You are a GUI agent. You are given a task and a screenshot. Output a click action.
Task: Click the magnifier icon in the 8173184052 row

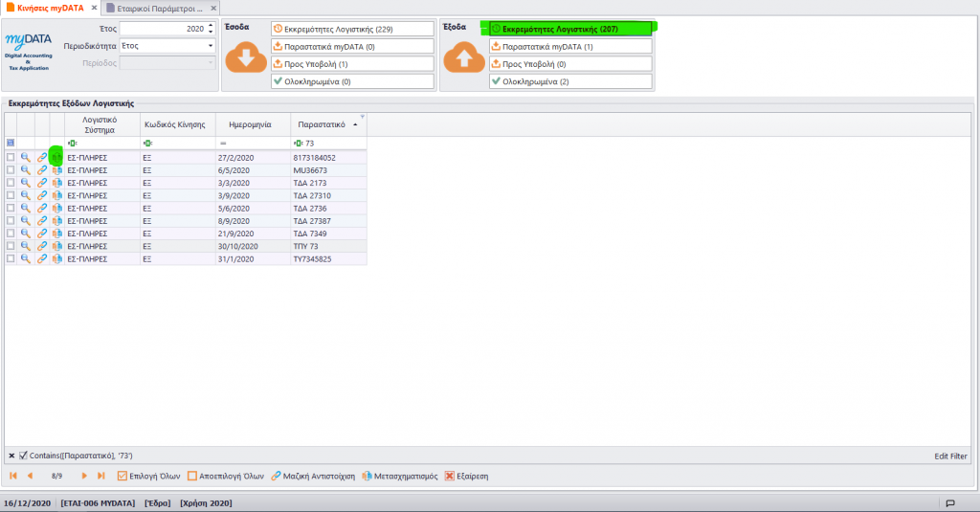(26, 158)
